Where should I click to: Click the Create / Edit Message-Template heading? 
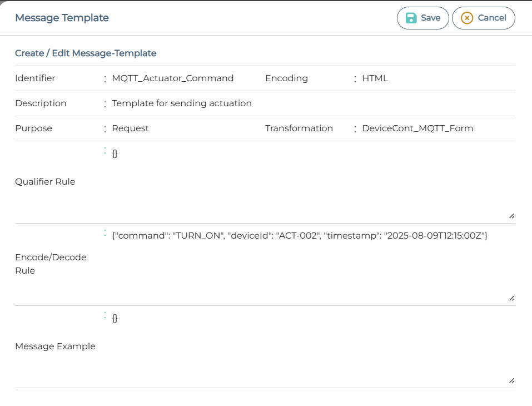tap(86, 53)
